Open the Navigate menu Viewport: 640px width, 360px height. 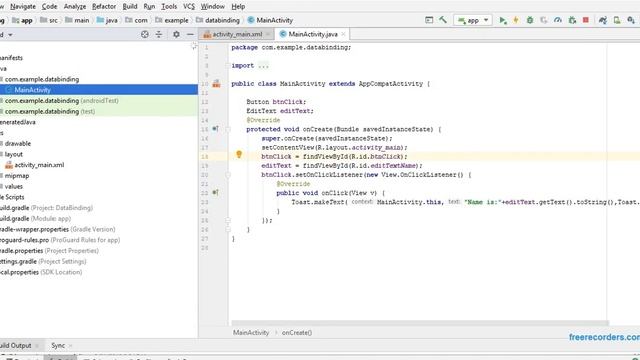pos(23,7)
